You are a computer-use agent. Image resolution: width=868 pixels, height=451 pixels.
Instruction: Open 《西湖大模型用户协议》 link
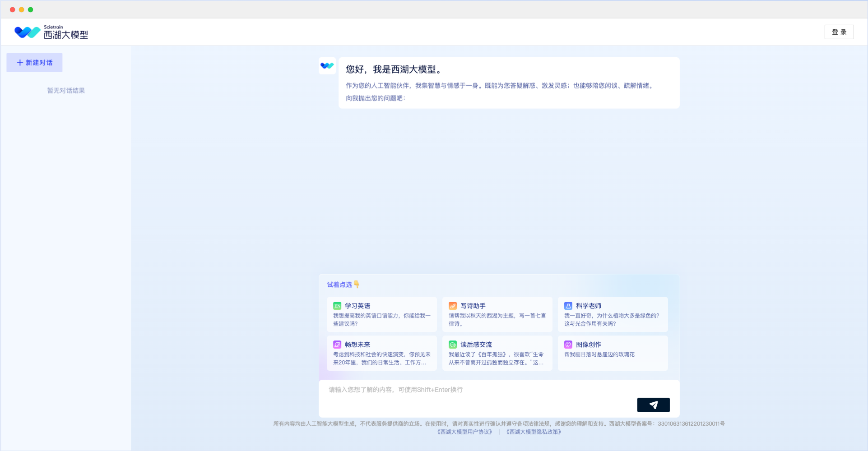(x=465, y=432)
